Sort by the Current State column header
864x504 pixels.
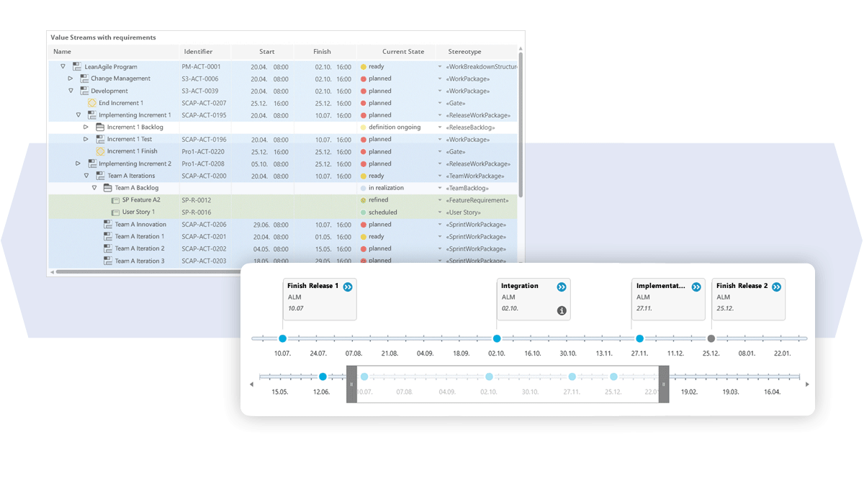pyautogui.click(x=403, y=52)
